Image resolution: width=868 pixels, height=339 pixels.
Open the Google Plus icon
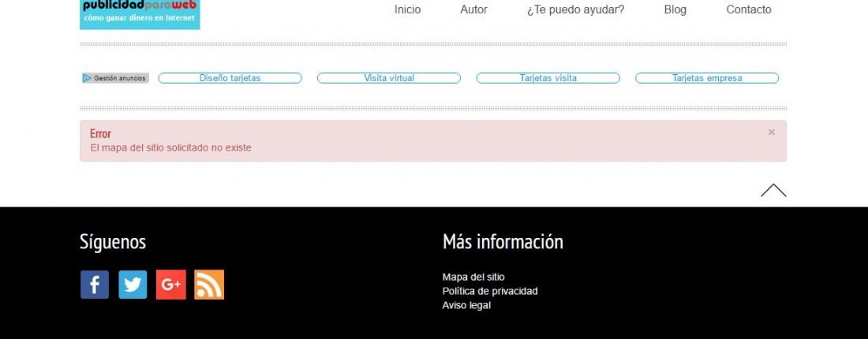(171, 285)
